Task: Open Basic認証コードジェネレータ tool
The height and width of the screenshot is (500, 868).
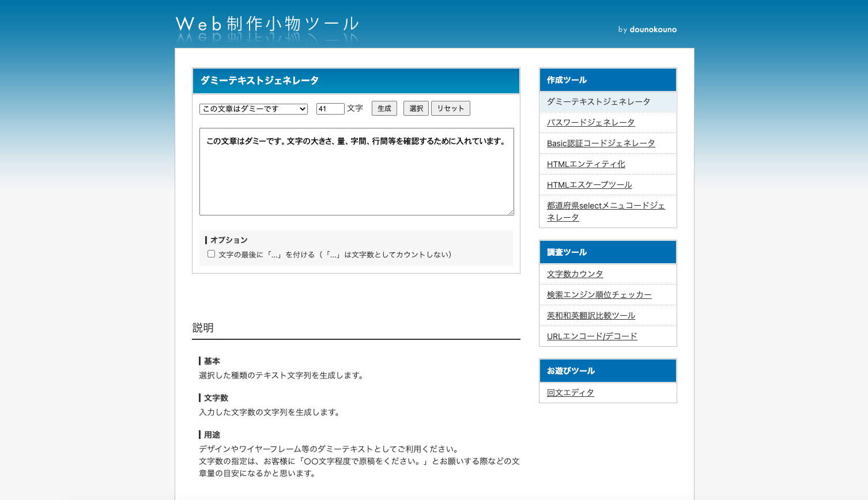Action: pyautogui.click(x=601, y=143)
